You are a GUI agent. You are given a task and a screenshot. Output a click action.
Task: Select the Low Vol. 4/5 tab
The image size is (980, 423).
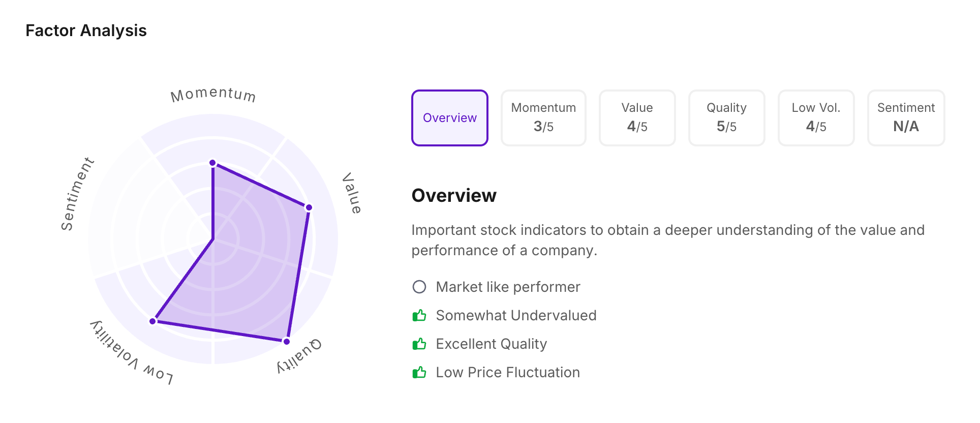coord(816,118)
